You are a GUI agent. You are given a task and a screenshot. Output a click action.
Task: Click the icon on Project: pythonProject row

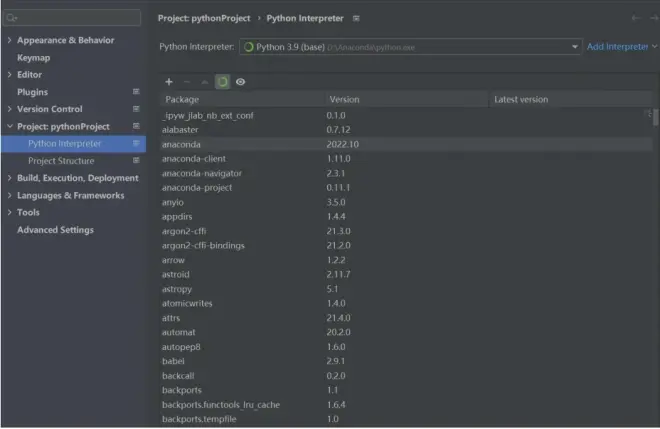(x=136, y=126)
